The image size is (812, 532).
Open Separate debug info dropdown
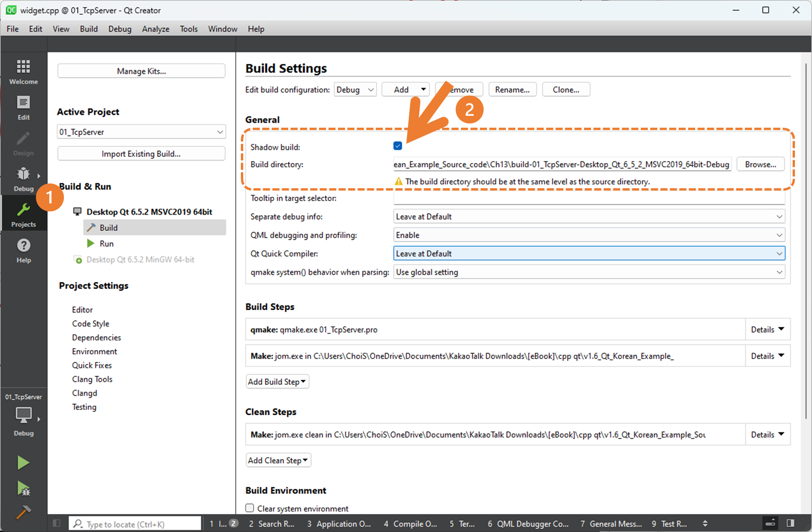pos(589,217)
